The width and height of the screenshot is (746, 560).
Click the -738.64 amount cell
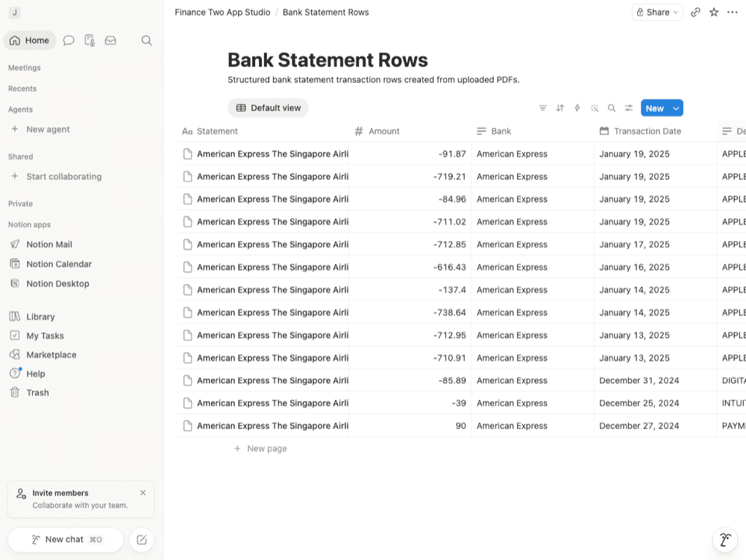click(x=410, y=312)
